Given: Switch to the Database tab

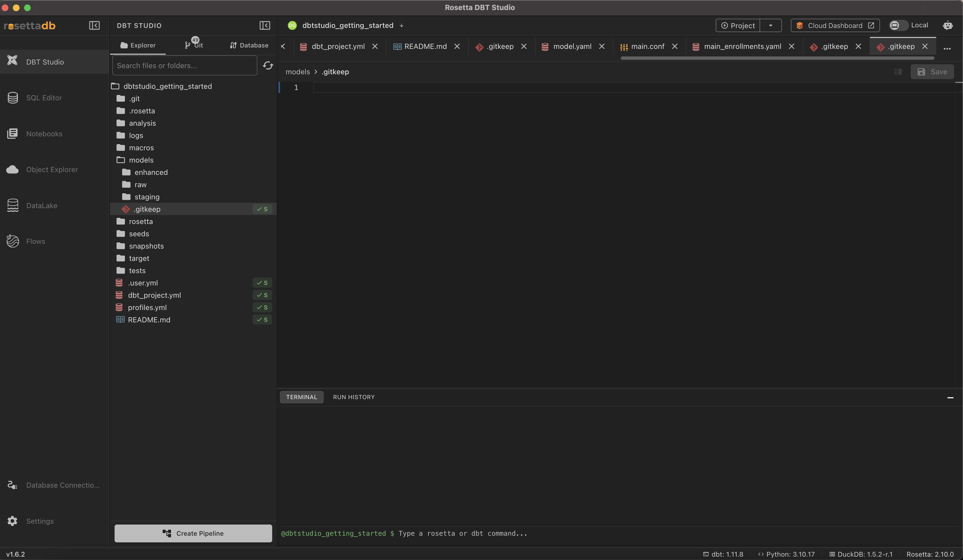Looking at the screenshot, I should 249,46.
